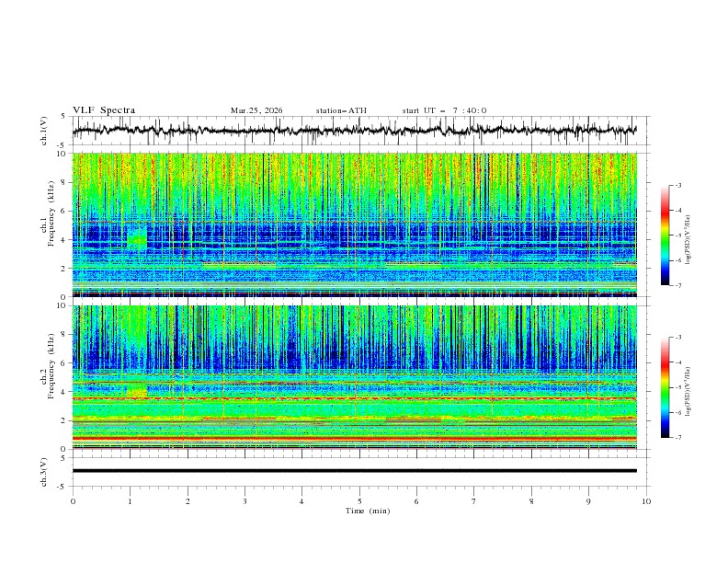Image resolution: width=728 pixels, height=563 pixels.
Task: Click the "-7" label on ch.2 color bar
Action: (678, 437)
